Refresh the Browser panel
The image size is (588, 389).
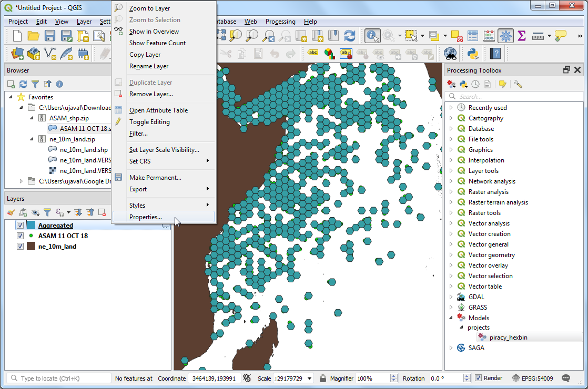(x=23, y=84)
